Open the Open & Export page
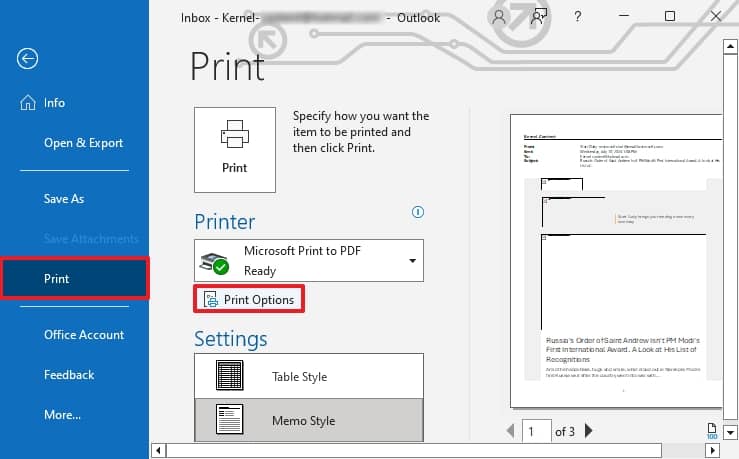This screenshot has height=459, width=739. (83, 143)
